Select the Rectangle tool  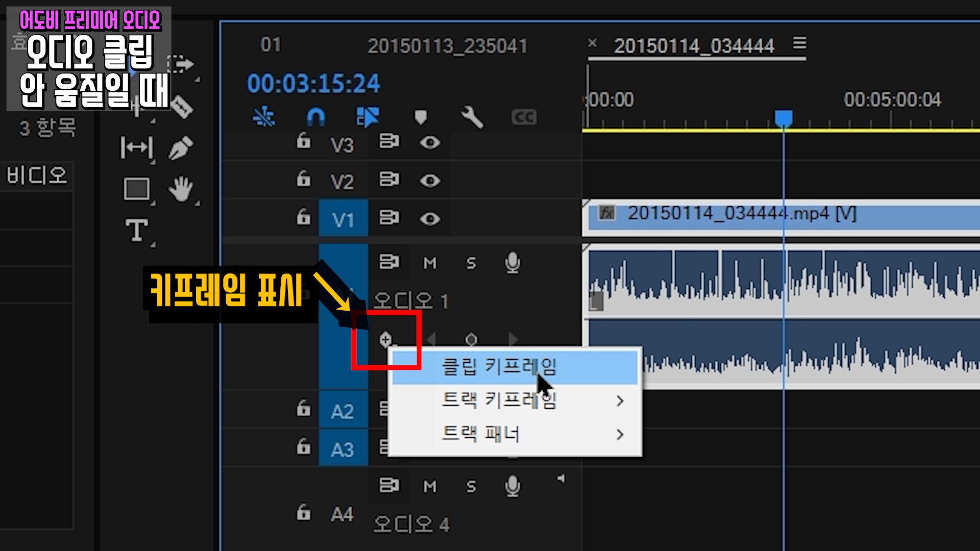click(x=136, y=189)
